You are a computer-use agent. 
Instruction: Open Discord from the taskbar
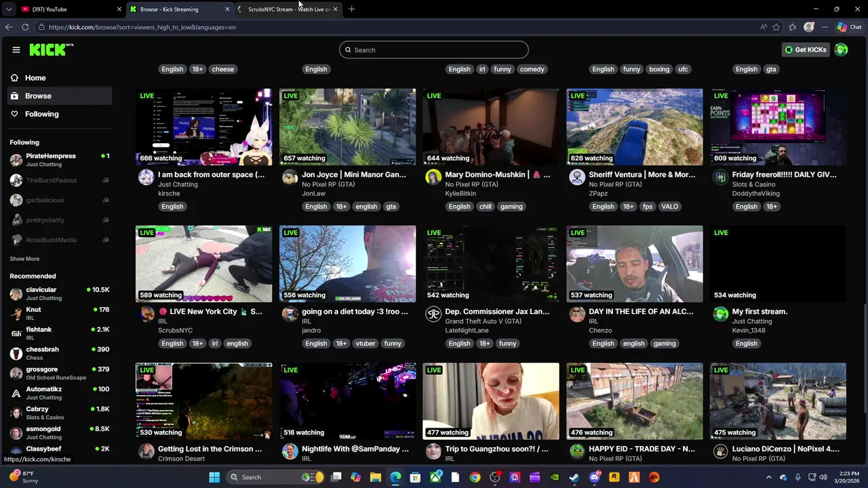594,477
